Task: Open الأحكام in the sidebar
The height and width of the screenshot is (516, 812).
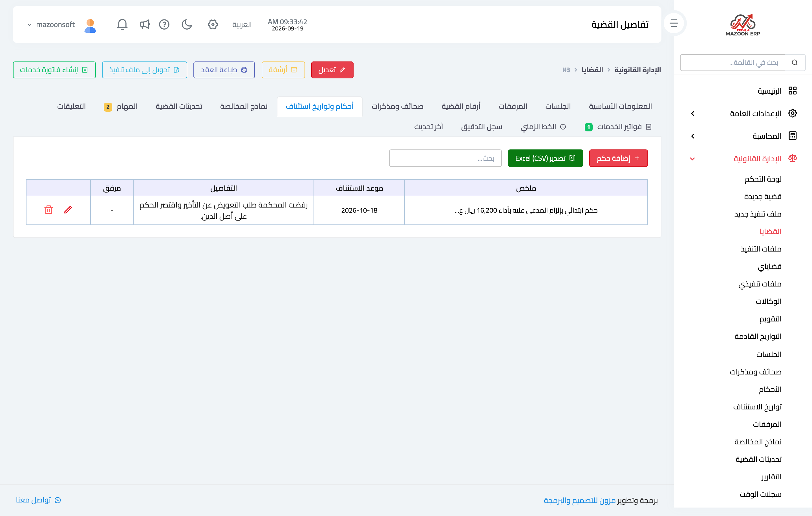Action: pos(770,389)
